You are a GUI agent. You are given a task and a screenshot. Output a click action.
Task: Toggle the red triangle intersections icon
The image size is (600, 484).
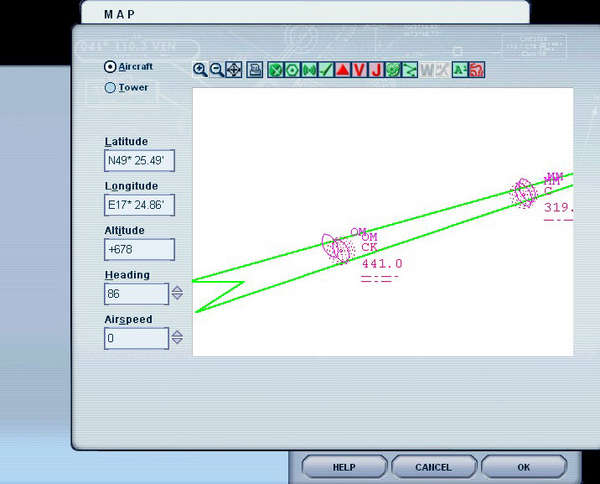click(342, 70)
